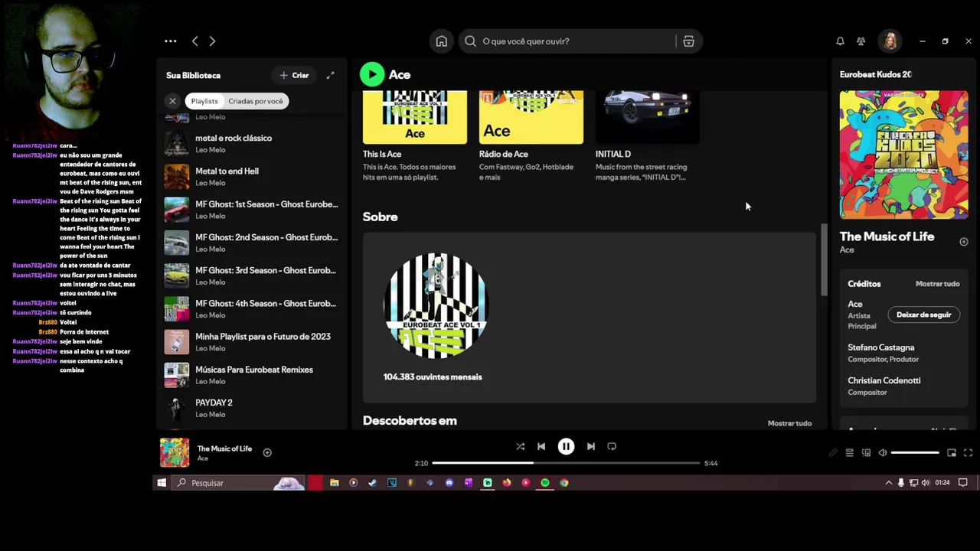The width and height of the screenshot is (980, 551).
Task: Open the 'MF Ghost: 3rd Season' playlist
Action: 251,275
